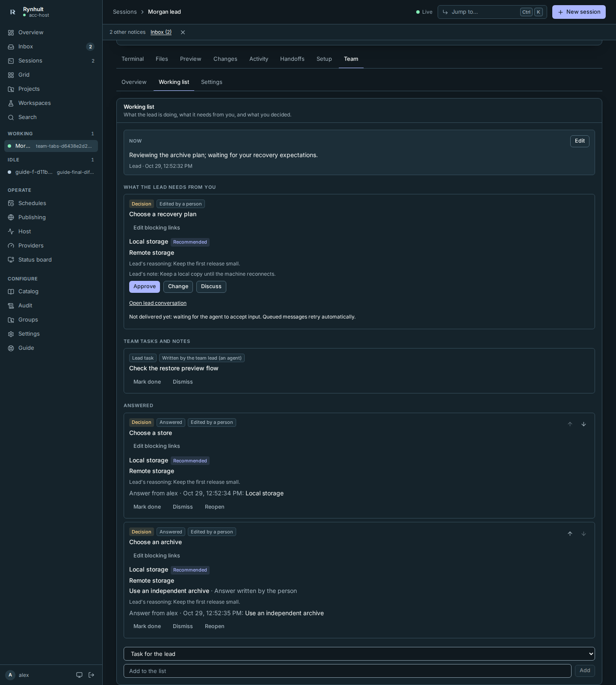Click the Jump to… search box
Screen dimensions: 616x685
(492, 12)
